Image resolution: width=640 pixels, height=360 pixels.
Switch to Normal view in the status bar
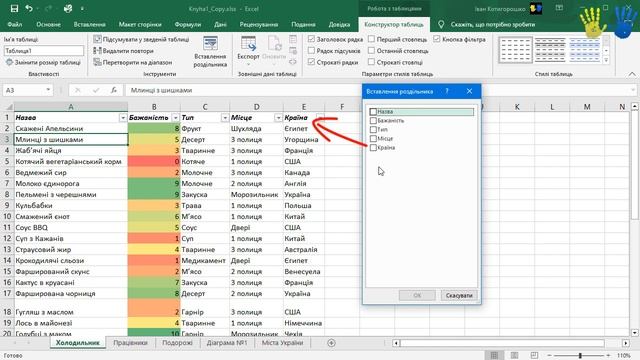click(x=494, y=356)
